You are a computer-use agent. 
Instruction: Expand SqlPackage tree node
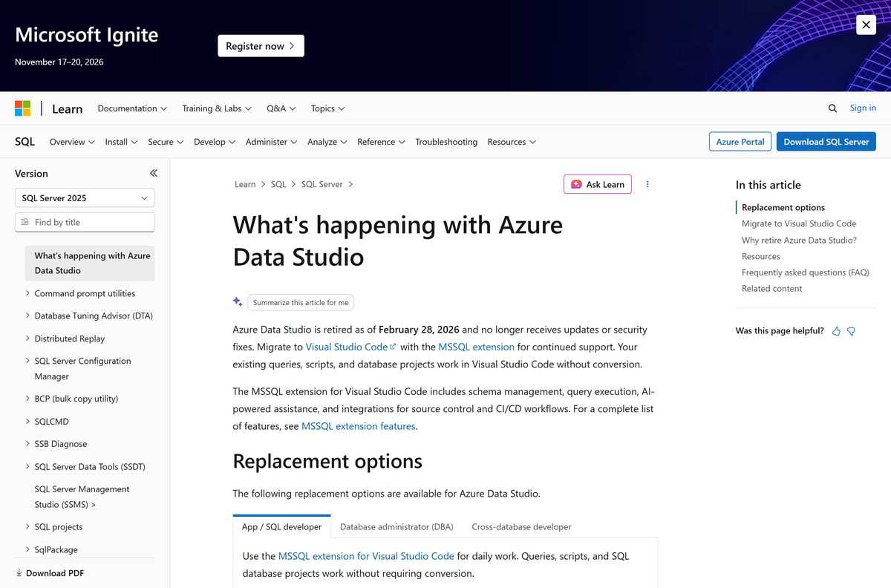[27, 550]
